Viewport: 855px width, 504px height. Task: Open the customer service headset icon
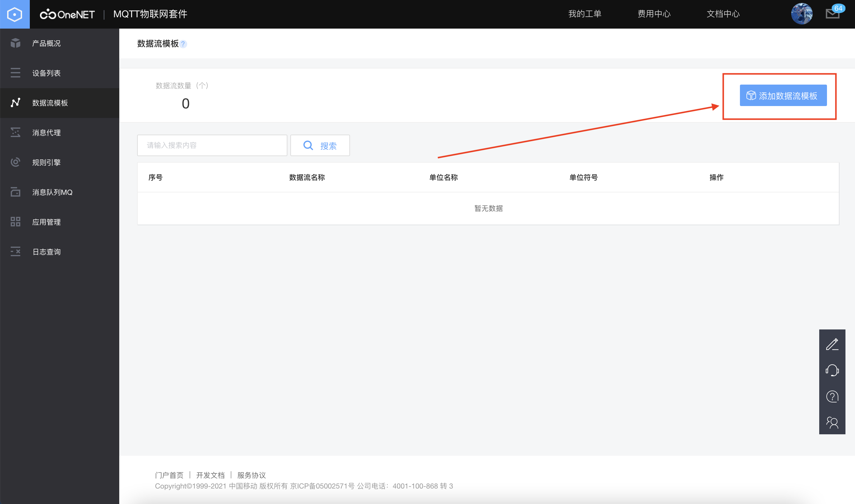[x=832, y=370]
